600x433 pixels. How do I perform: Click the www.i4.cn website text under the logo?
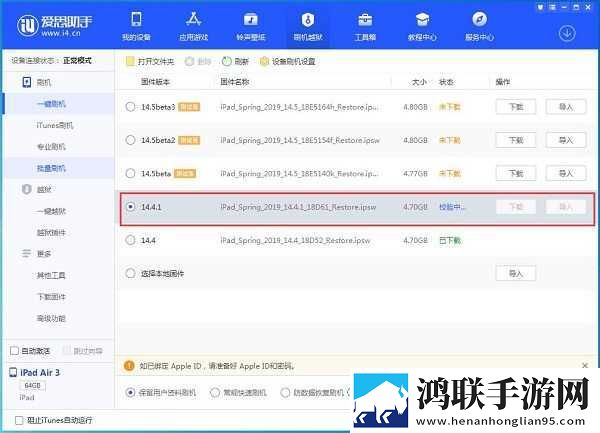61,33
